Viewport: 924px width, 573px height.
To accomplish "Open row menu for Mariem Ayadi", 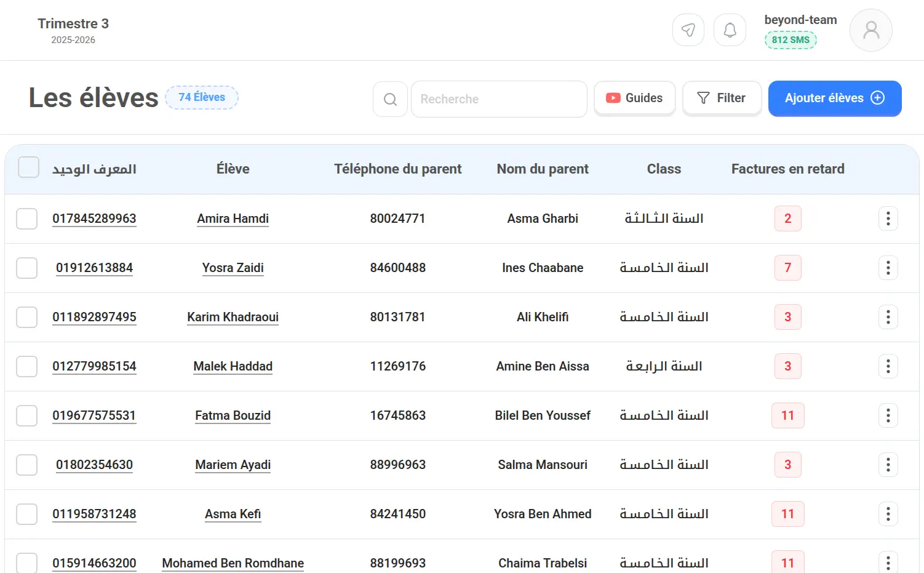I will 888,465.
